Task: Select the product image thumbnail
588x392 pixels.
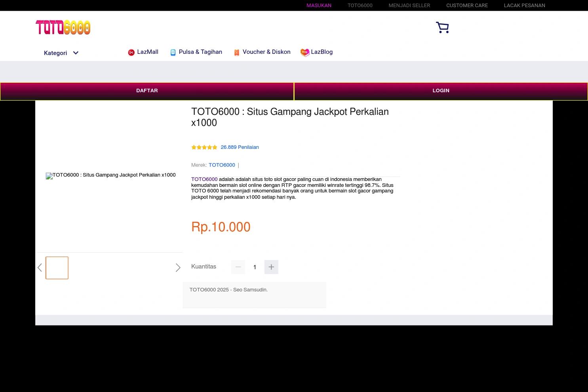Action: [57, 268]
